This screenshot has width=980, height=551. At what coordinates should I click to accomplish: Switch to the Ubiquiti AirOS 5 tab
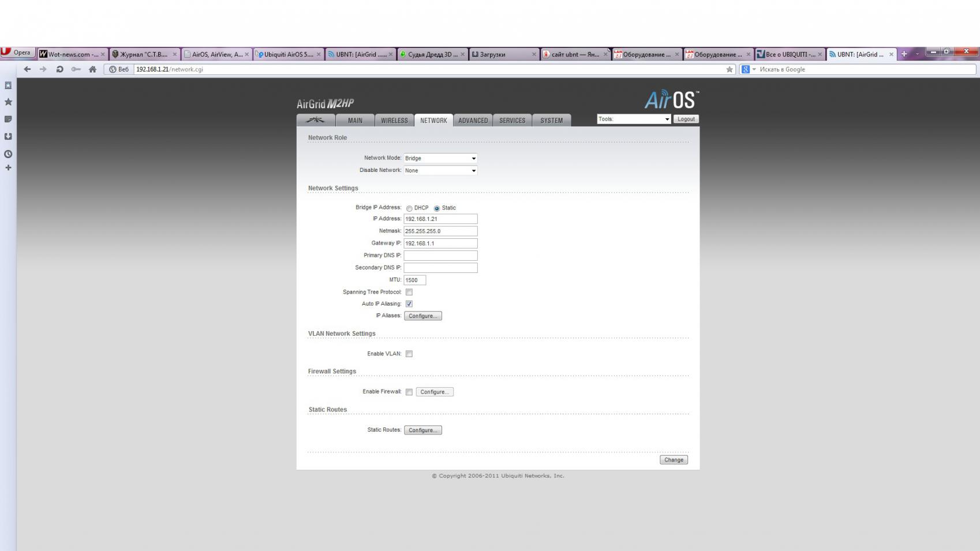[x=288, y=54]
